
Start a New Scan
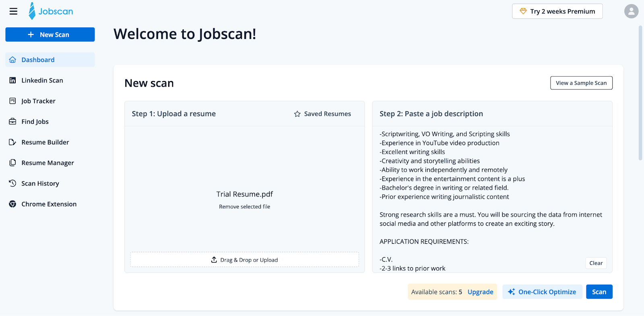50,35
